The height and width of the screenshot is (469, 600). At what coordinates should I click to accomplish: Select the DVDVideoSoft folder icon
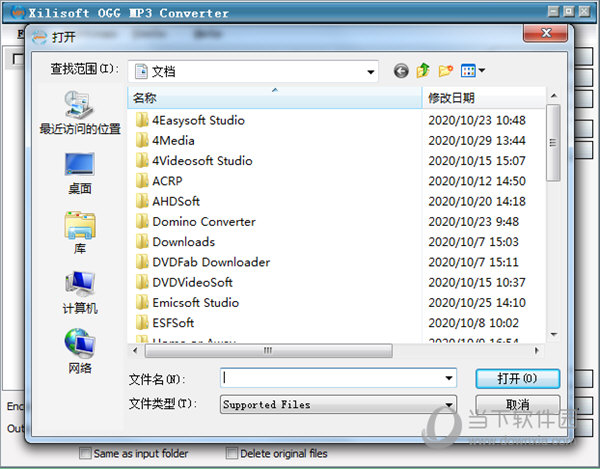tap(142, 282)
